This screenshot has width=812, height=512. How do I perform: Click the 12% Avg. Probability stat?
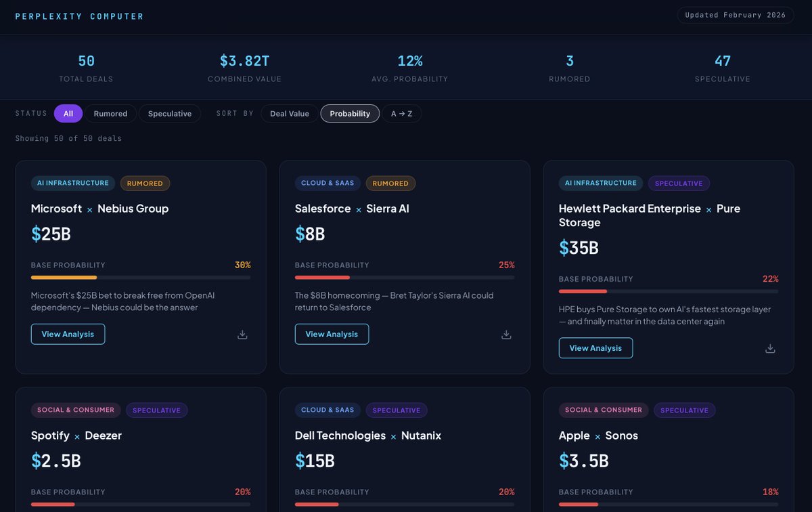coord(410,68)
